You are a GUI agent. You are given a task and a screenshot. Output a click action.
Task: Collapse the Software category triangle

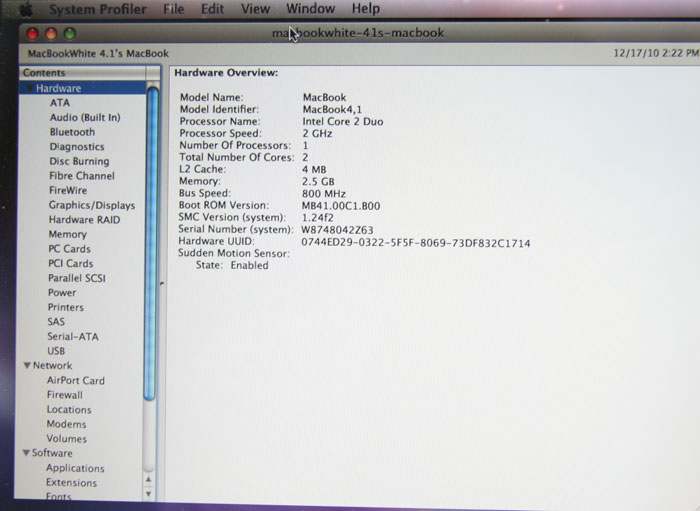(x=26, y=453)
